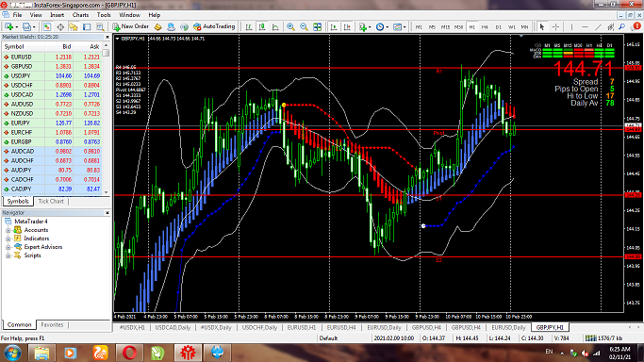Open Data Window crosshair-target icon
The image size is (644, 362).
60,26
